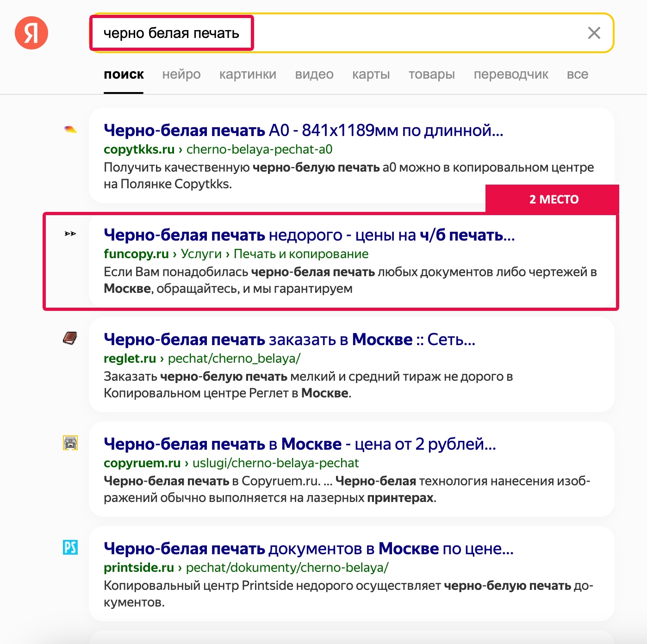The width and height of the screenshot is (647, 644).
Task: Click snippet 'Черно-белая печать в Copyruem.ru'
Action: (212, 481)
